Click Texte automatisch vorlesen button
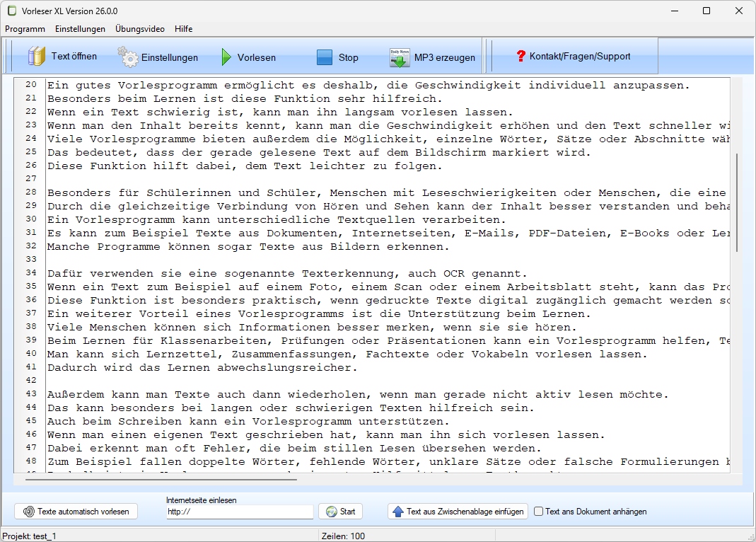 coord(76,512)
